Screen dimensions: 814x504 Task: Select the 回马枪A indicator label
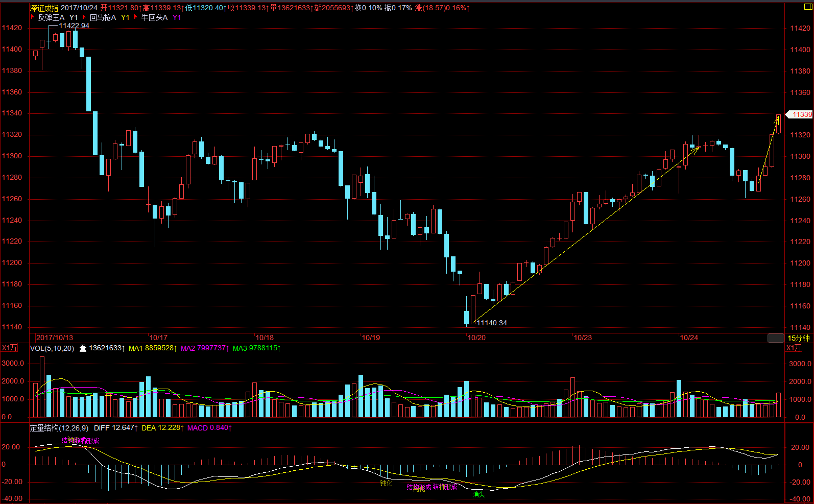103,17
